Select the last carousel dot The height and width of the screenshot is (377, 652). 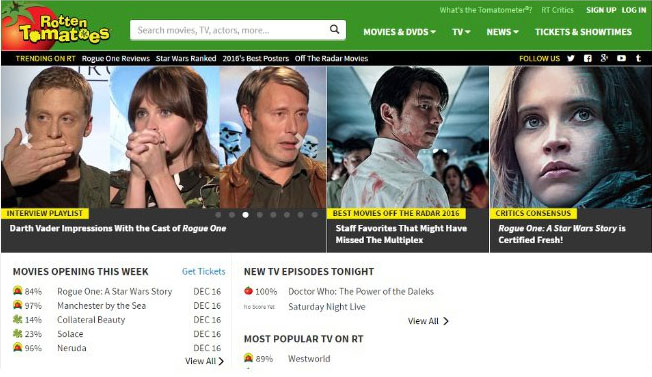pos(314,214)
